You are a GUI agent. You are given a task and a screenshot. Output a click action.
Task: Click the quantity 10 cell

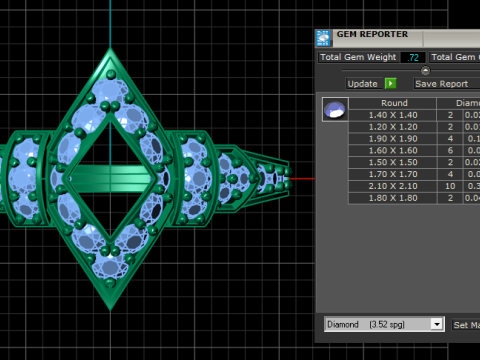pos(450,186)
